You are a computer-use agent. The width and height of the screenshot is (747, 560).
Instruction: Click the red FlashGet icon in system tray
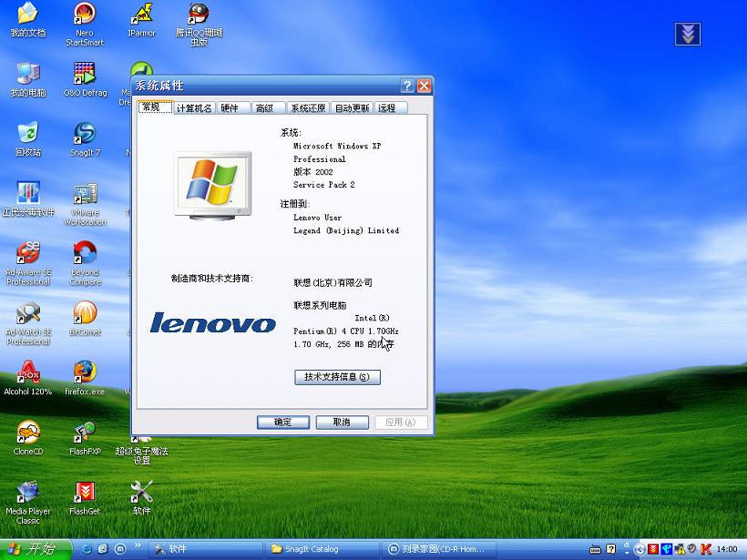point(653,549)
